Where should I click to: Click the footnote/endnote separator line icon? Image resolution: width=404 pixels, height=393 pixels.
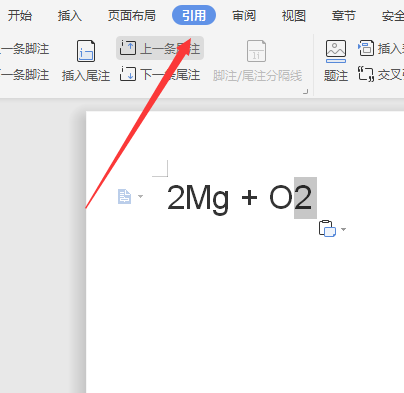click(x=256, y=51)
